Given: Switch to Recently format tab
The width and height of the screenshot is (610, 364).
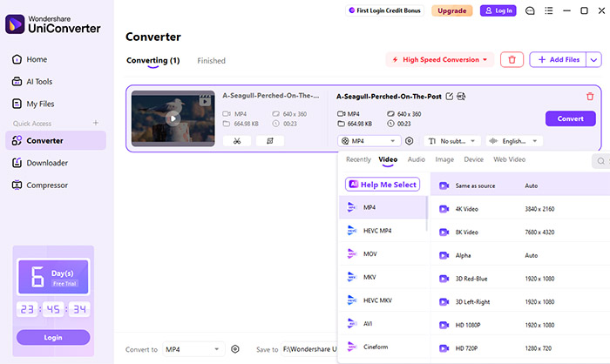Looking at the screenshot, I should tap(358, 159).
